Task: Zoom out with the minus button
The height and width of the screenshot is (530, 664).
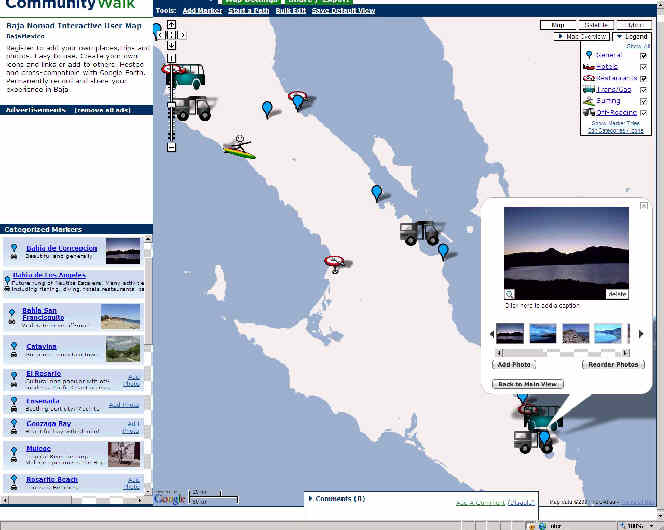Action: [172, 147]
